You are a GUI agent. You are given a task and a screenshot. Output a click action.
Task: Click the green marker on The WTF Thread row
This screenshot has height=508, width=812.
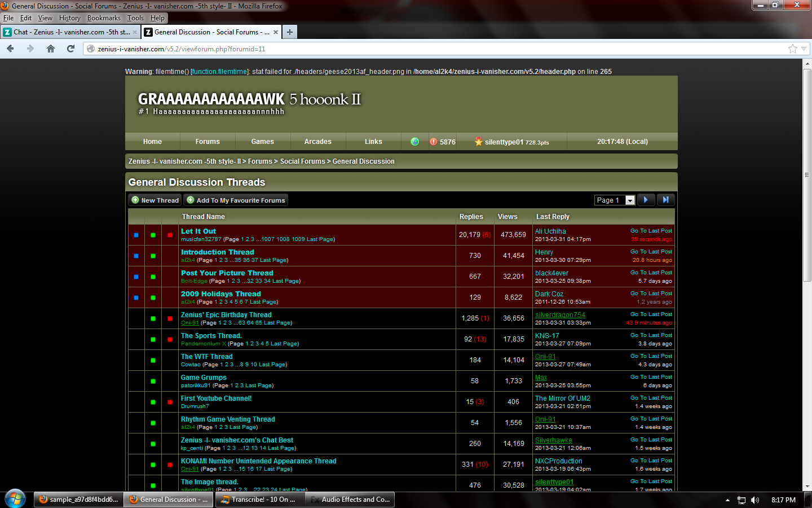tap(153, 360)
